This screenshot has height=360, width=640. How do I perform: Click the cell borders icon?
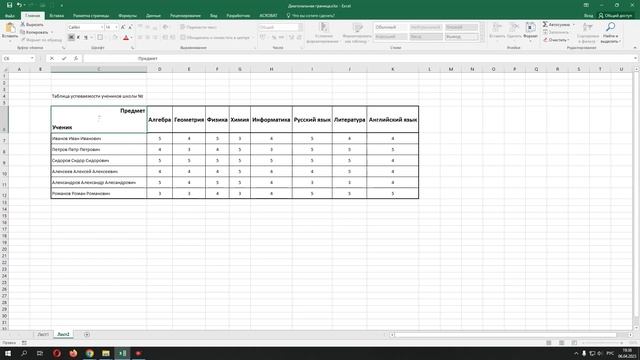click(x=100, y=37)
